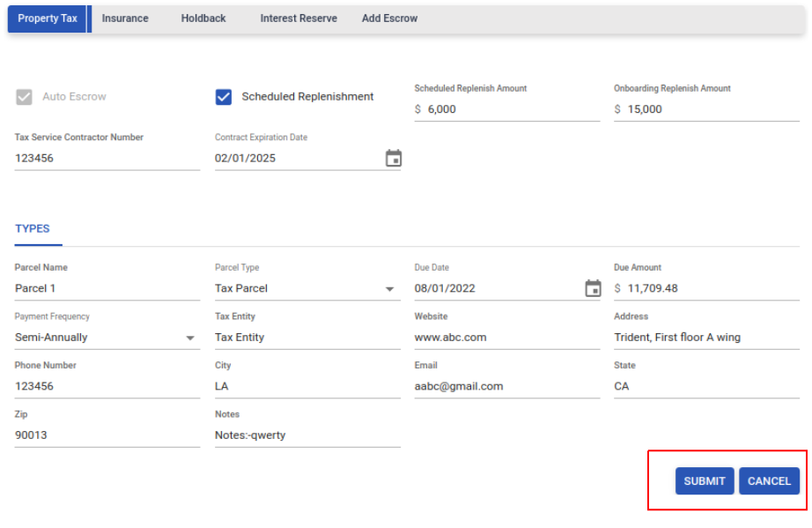Select the TYPES section tab
812x528 pixels.
[32, 229]
